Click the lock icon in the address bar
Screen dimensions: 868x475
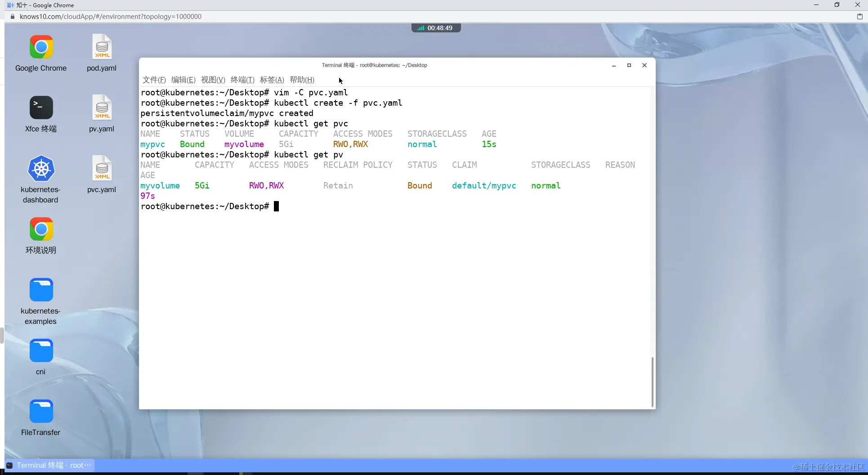tap(12, 17)
